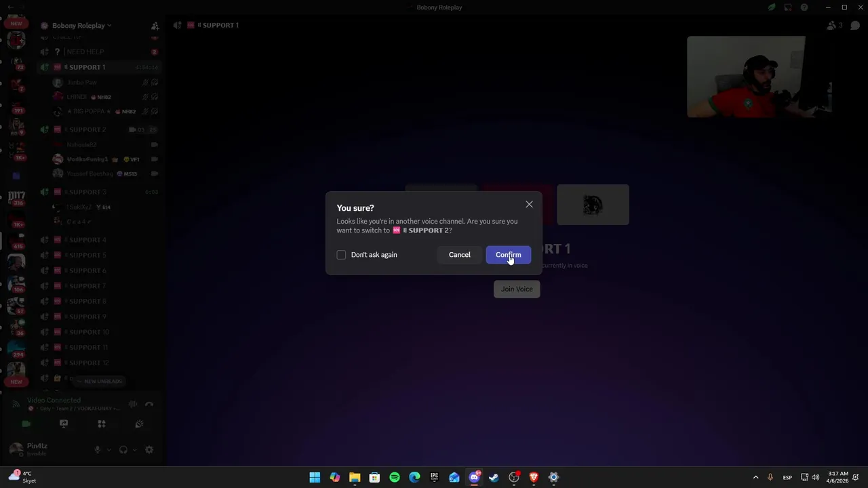Open the server icon with the 73 badge
The width and height of the screenshot is (868, 488).
[16, 62]
